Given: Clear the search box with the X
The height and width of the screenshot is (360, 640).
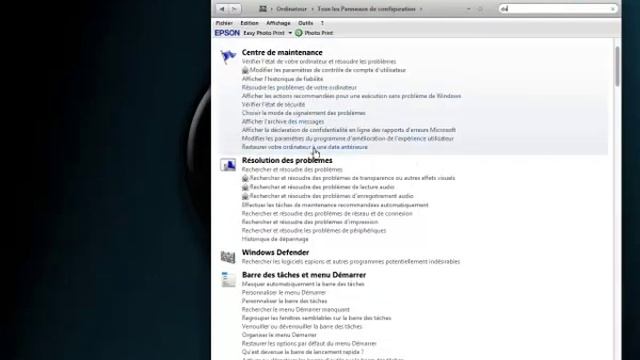Looking at the screenshot, I should pos(613,9).
